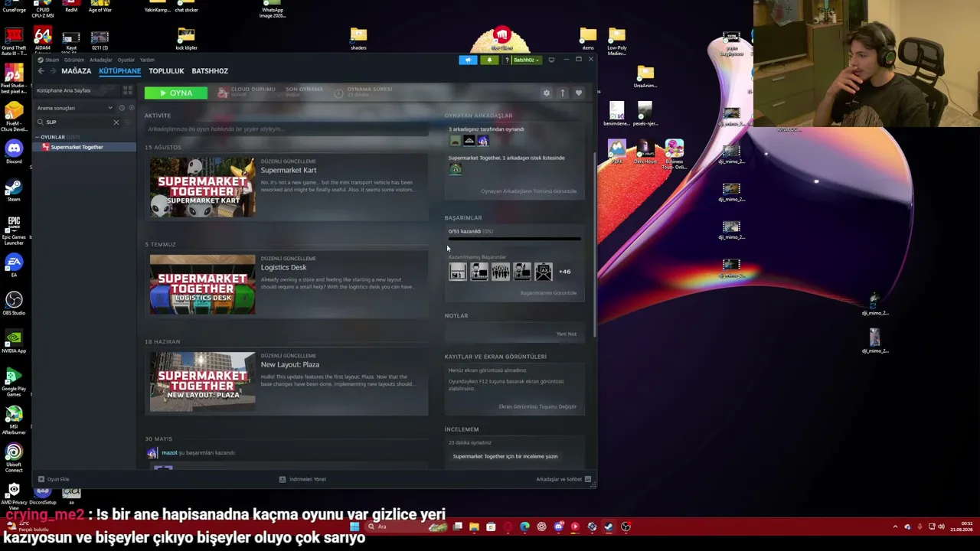Viewport: 980px width, 551px height.
Task: Click the upward arrow icon by the gear
Action: [x=562, y=93]
